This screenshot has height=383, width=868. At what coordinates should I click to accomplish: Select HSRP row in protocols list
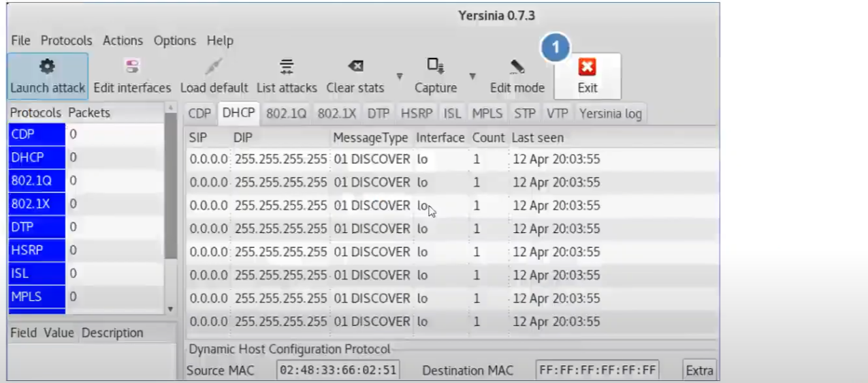tap(86, 250)
